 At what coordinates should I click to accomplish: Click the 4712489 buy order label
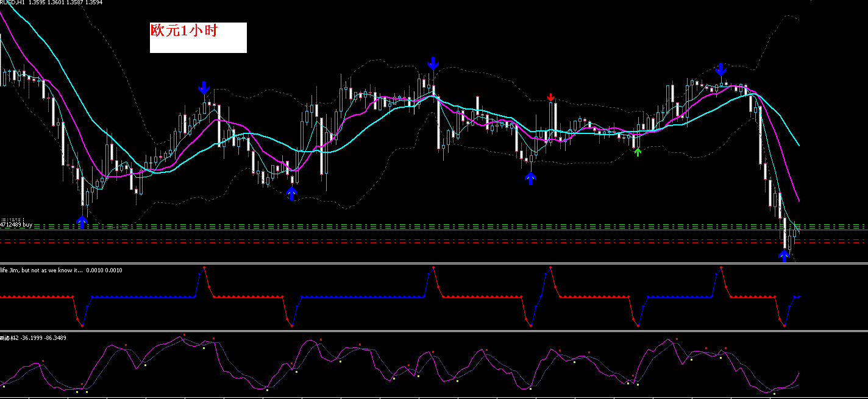16,225
